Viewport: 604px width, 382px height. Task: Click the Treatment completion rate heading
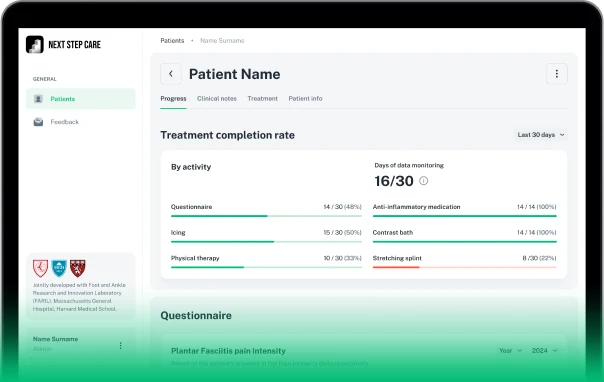pyautogui.click(x=228, y=135)
